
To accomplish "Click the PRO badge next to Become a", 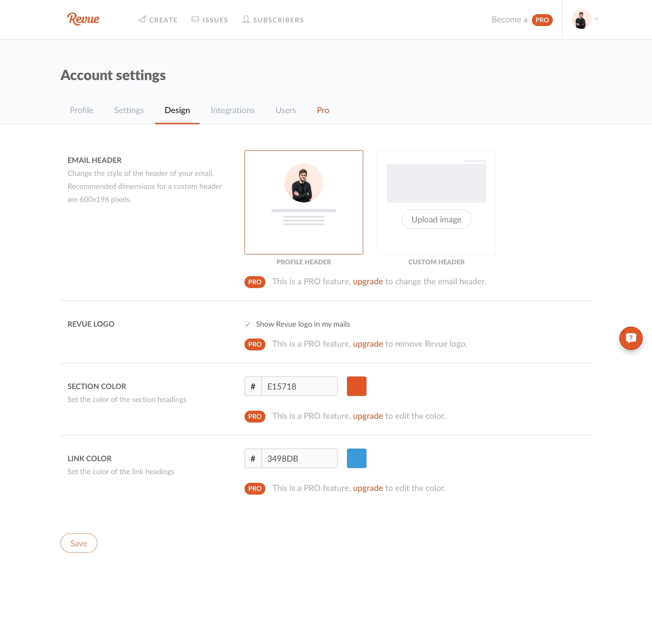I will (542, 20).
